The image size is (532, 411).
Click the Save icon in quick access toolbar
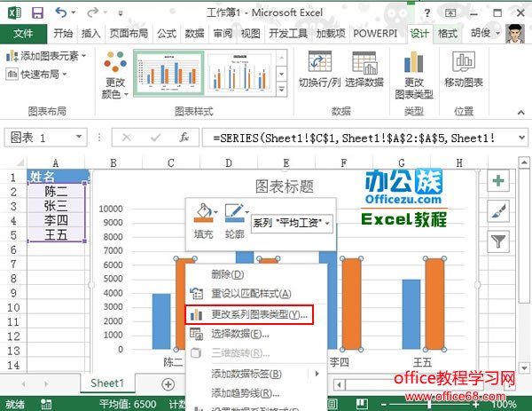[x=37, y=13]
